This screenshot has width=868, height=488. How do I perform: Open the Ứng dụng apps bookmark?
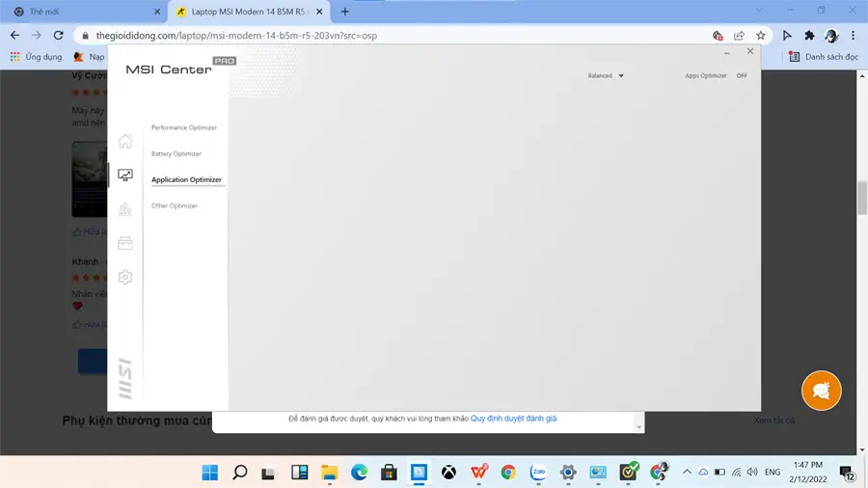pos(36,57)
